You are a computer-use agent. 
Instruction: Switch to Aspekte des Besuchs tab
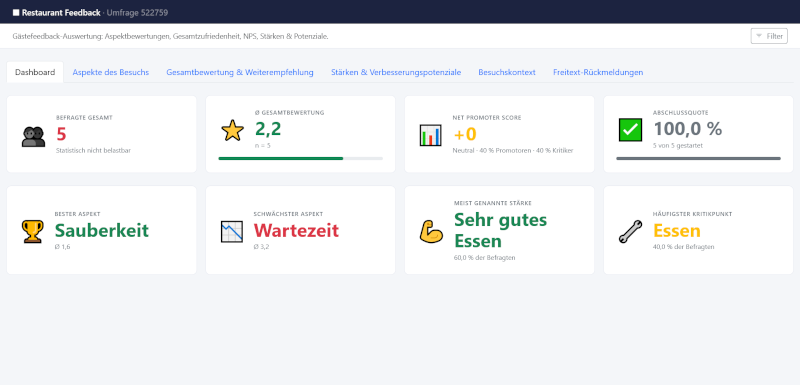click(x=111, y=72)
